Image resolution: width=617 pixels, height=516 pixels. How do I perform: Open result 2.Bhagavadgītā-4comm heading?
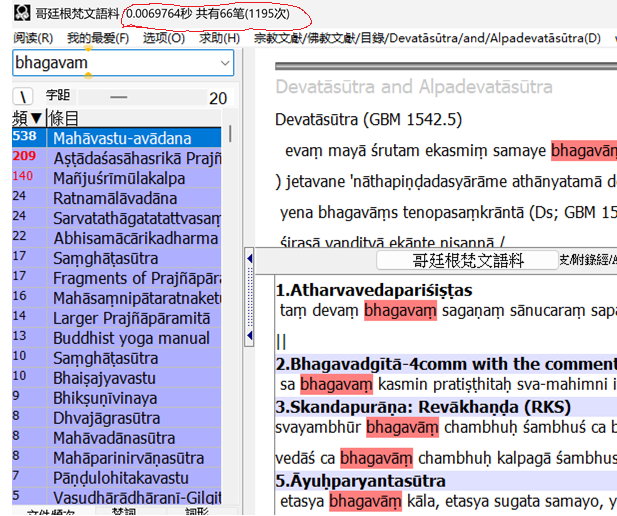(446, 364)
